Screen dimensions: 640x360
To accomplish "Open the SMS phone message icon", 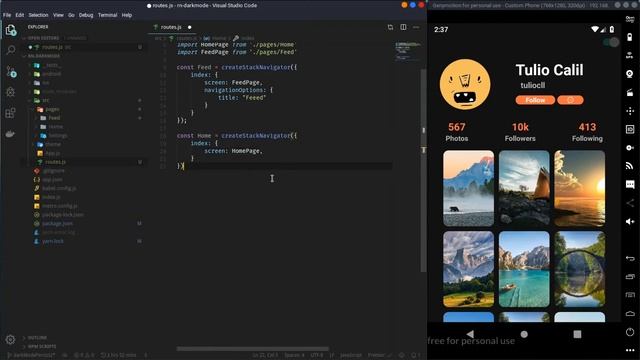I will [630, 184].
